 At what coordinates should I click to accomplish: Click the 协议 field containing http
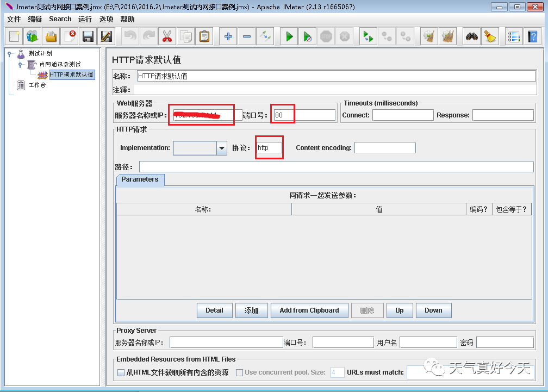pyautogui.click(x=269, y=148)
